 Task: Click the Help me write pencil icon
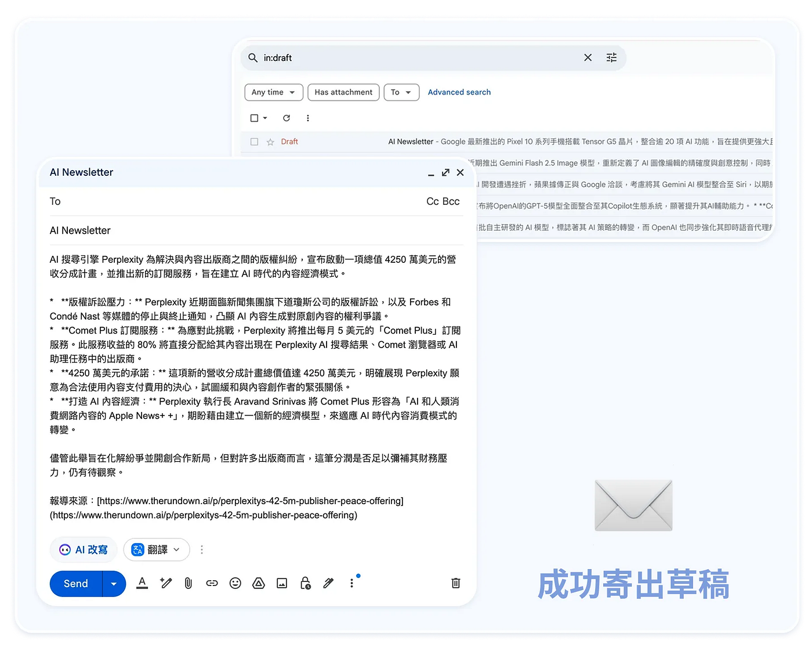click(x=166, y=583)
